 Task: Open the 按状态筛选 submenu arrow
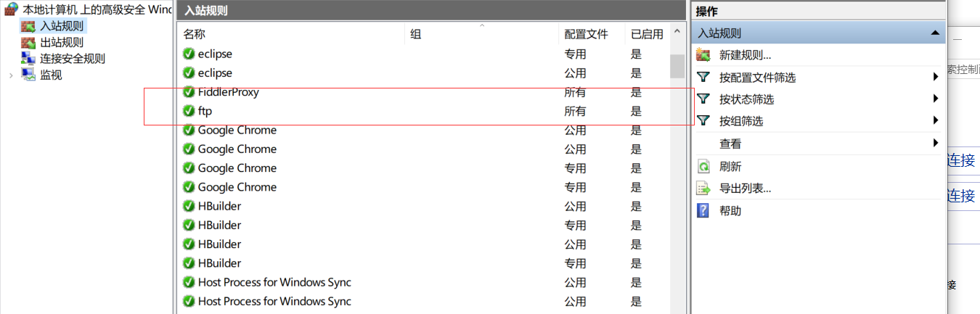point(936,99)
